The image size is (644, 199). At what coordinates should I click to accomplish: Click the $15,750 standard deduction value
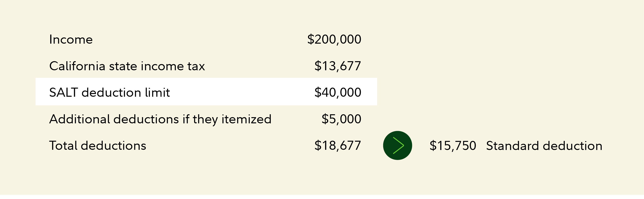[x=453, y=146]
